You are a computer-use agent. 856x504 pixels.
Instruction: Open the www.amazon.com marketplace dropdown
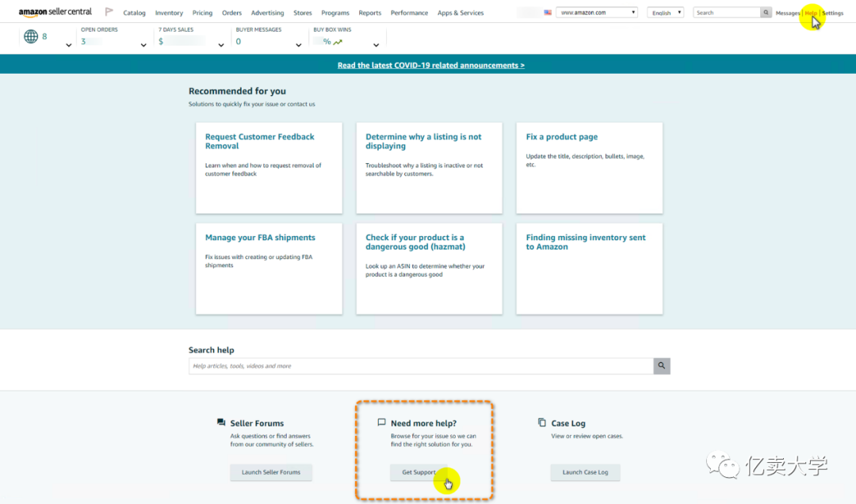(597, 12)
